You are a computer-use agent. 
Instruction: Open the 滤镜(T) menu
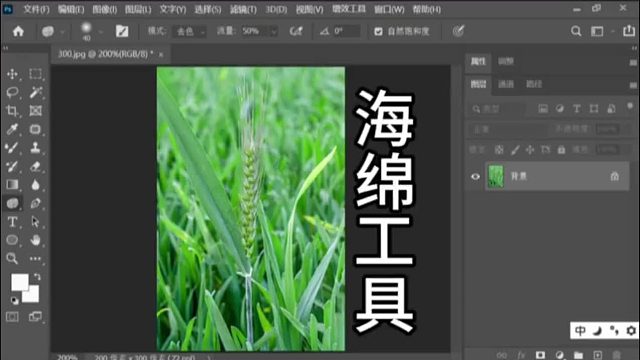click(243, 9)
